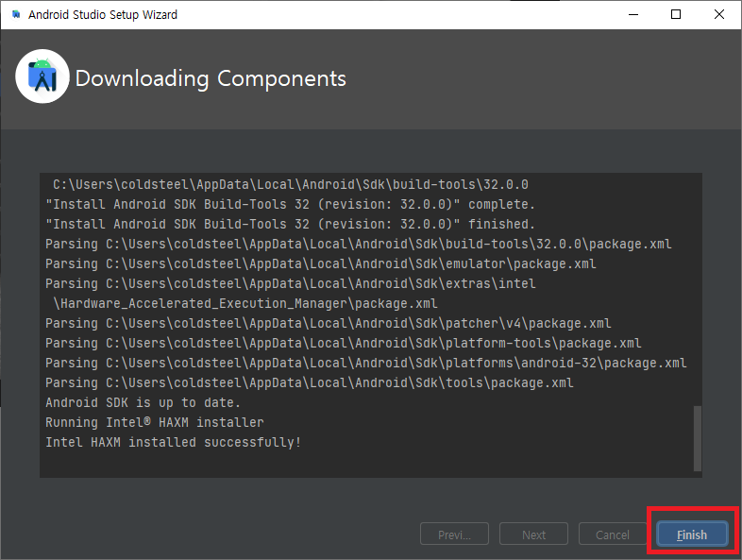Click the disabled Cancel button
The height and width of the screenshot is (560, 742).
point(613,535)
